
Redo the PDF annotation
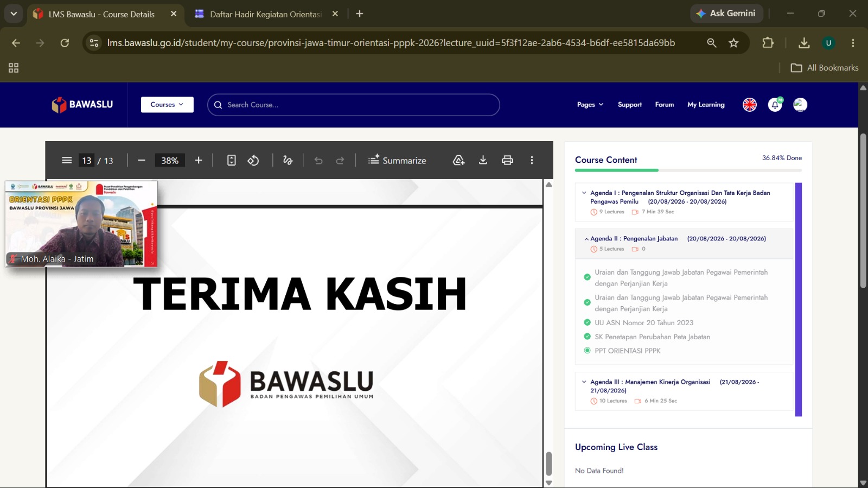coord(340,160)
